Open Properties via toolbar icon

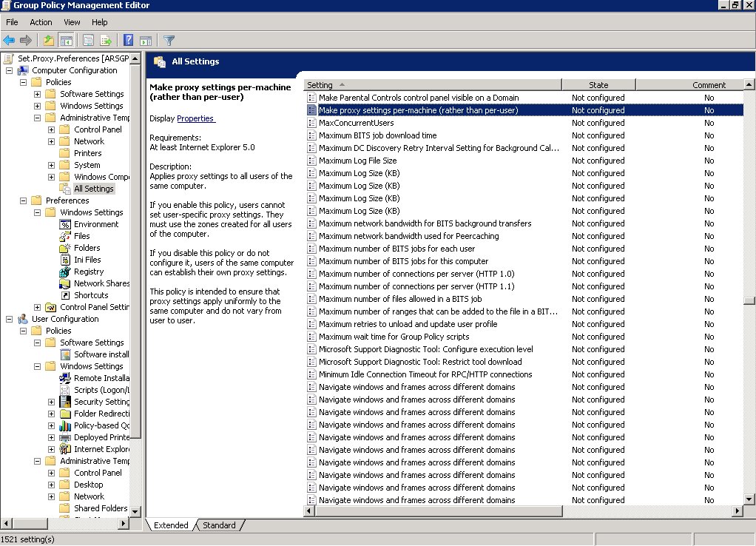point(88,41)
